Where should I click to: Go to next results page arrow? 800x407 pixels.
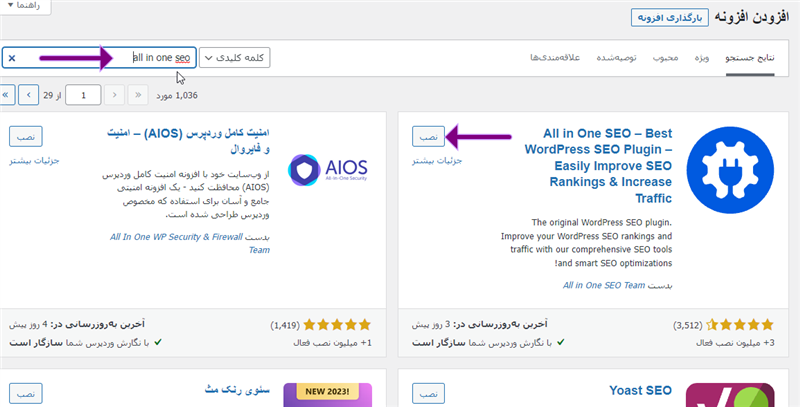point(29,95)
